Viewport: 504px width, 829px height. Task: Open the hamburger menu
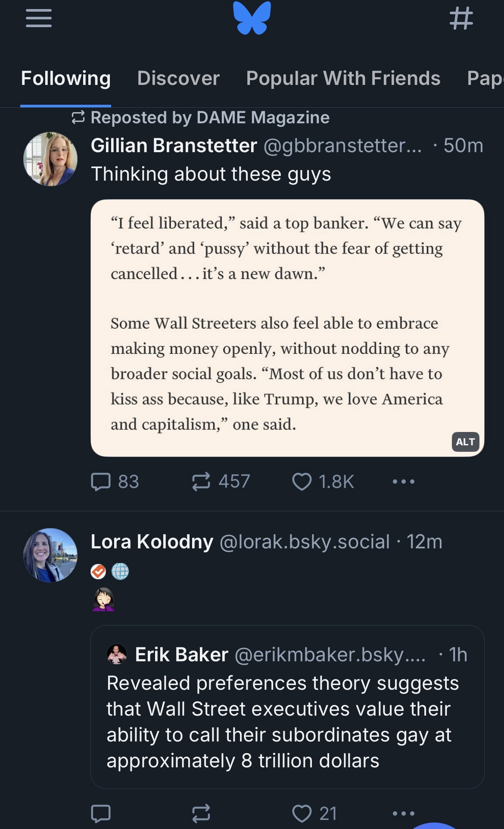click(39, 18)
